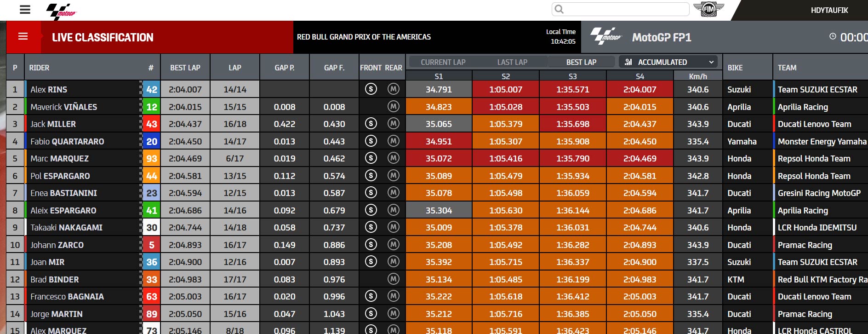868x334 pixels.
Task: Click the S4 sector header
Action: [x=640, y=76]
